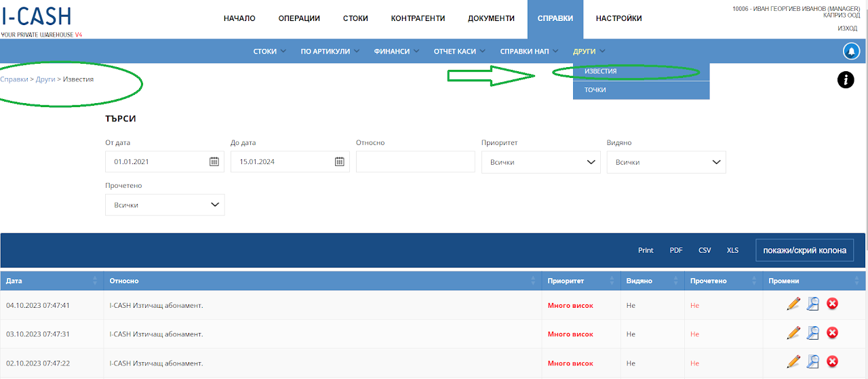Click pencil icon for 03.10.2023 row
Screen dimensions: 868x379
click(x=793, y=333)
